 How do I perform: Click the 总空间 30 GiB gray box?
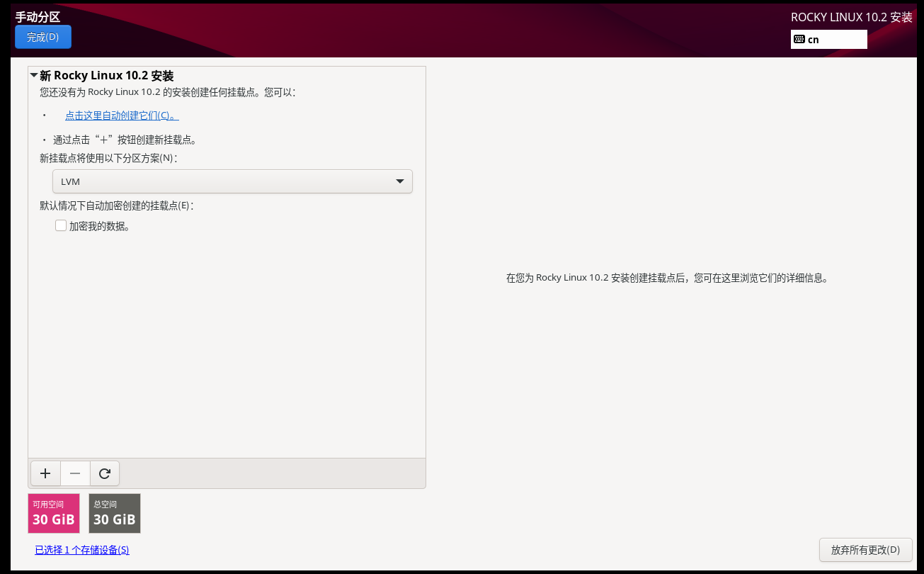point(115,513)
